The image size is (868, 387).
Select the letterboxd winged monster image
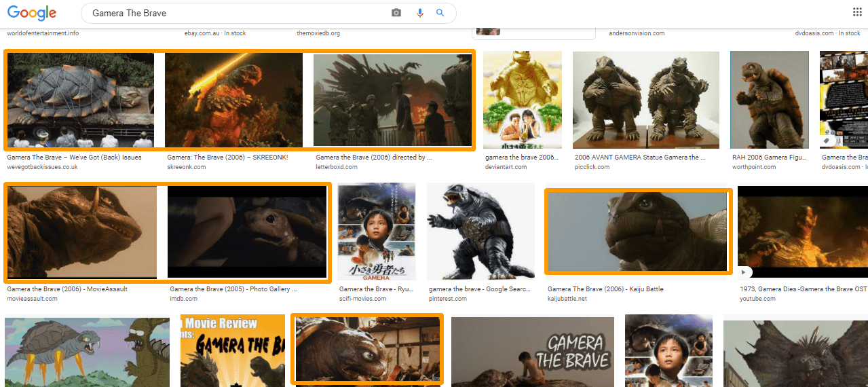click(x=392, y=100)
